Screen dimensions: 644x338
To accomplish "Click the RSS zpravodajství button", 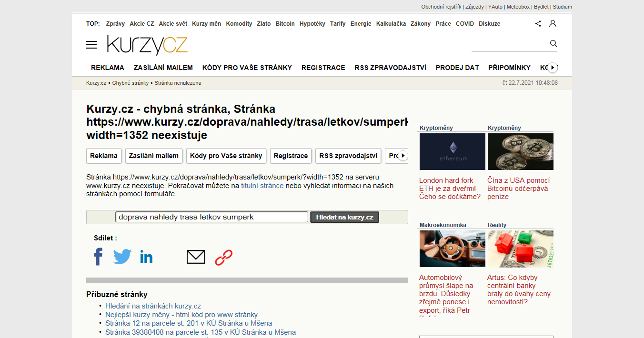I will [348, 156].
